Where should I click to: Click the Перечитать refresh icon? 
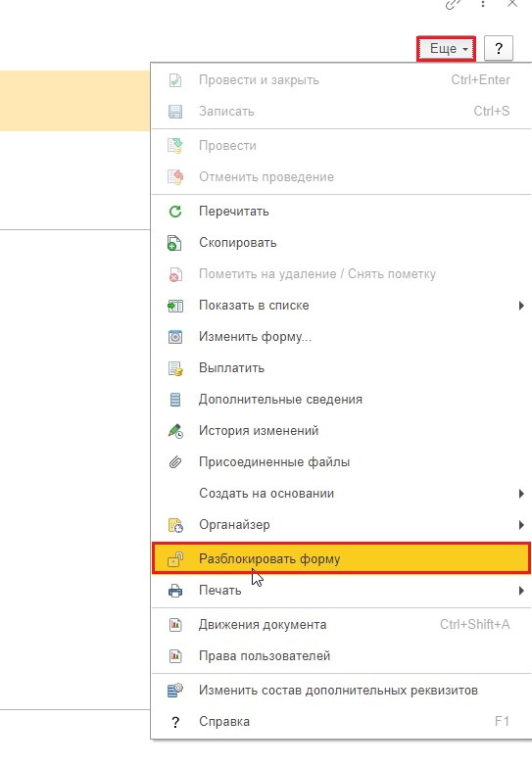click(x=175, y=212)
